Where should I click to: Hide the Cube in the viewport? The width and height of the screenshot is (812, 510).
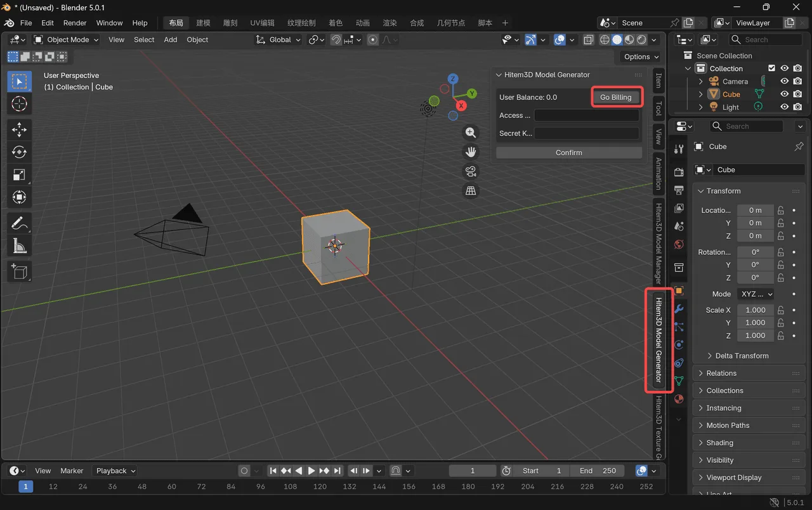(x=785, y=94)
